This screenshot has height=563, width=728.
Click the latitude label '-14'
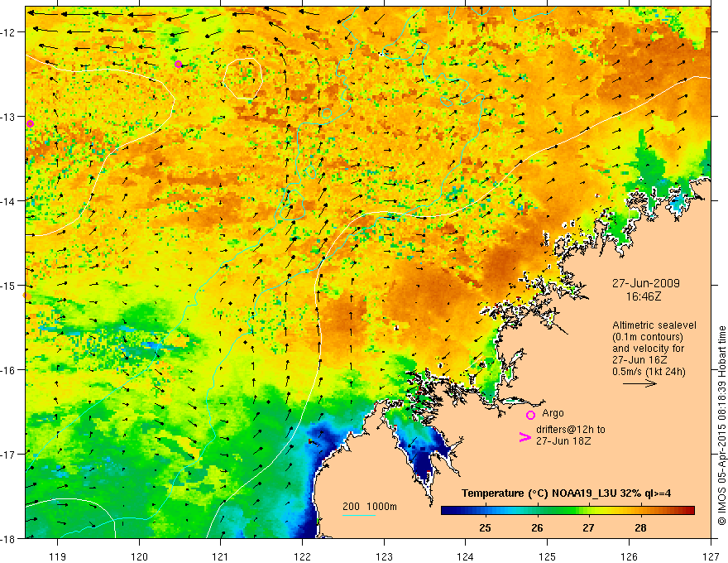9,201
